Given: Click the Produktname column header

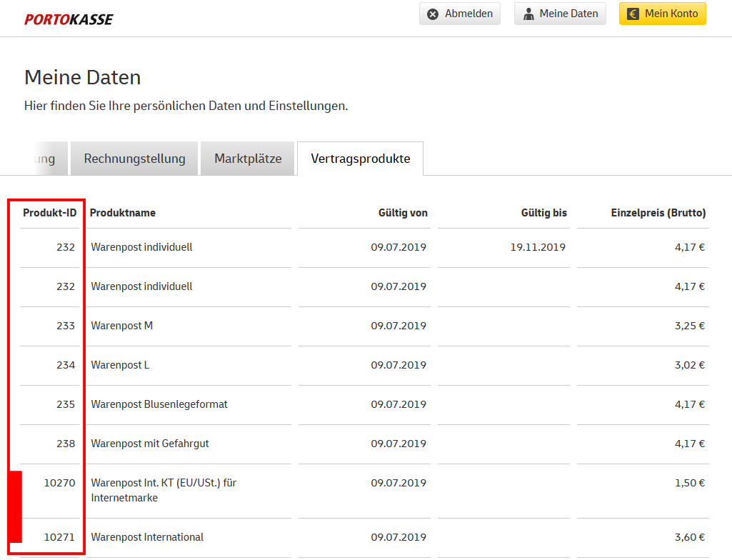Looking at the screenshot, I should (x=123, y=213).
